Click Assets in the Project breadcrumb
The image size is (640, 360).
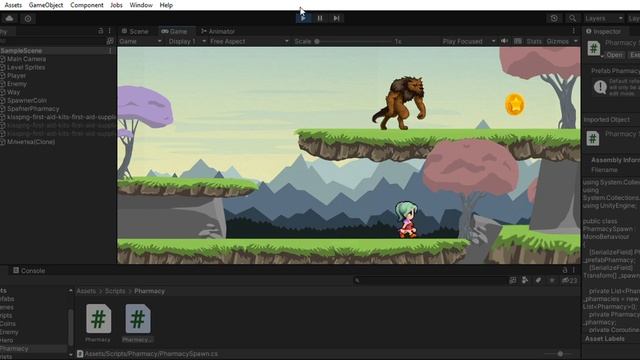(86, 291)
